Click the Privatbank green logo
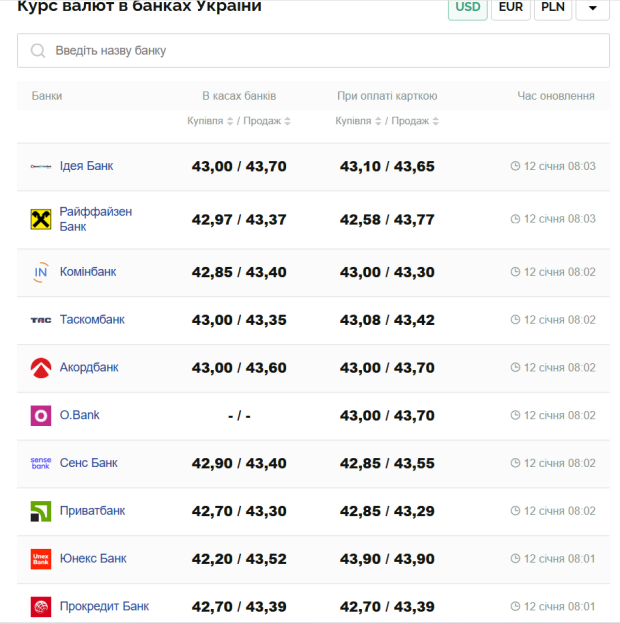This screenshot has height=624, width=620. (41, 511)
